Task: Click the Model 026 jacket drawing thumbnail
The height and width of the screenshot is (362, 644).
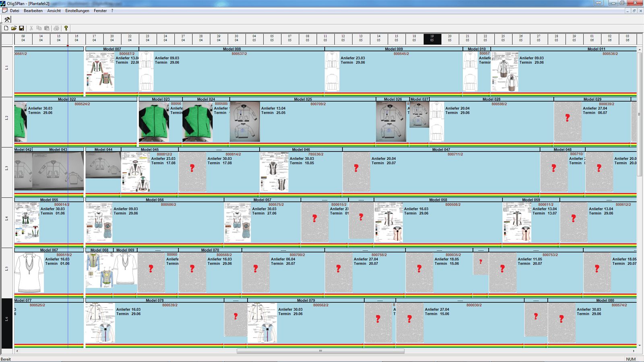Action: pyautogui.click(x=391, y=122)
